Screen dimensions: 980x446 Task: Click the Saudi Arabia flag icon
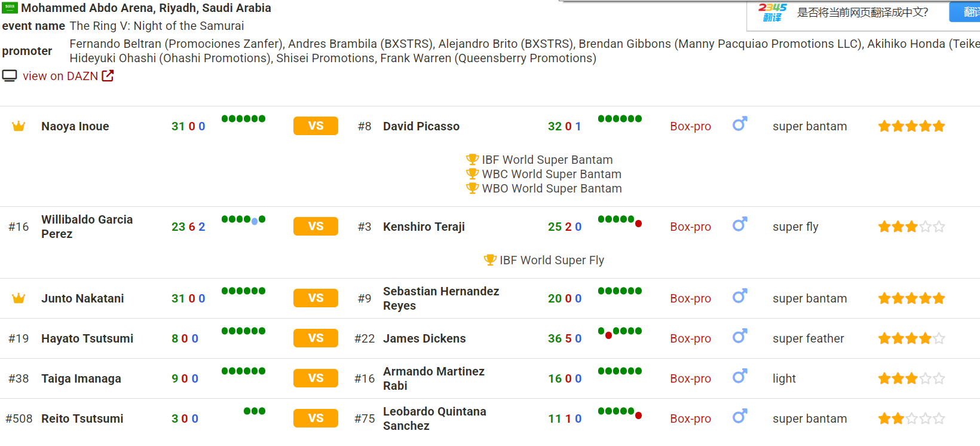click(10, 8)
